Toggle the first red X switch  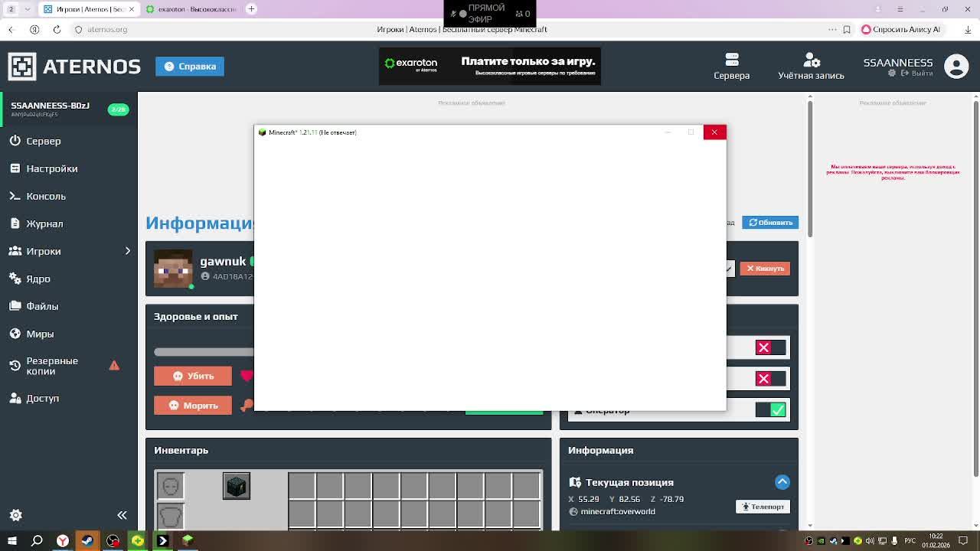[770, 347]
